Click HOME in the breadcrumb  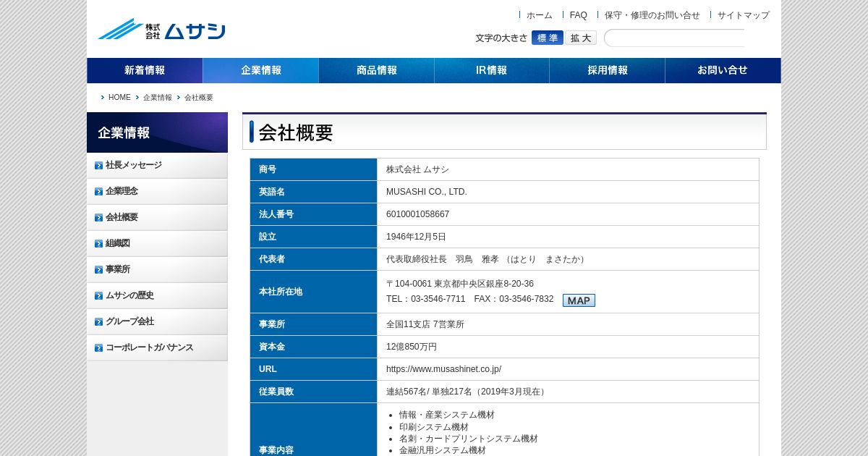pyautogui.click(x=119, y=97)
